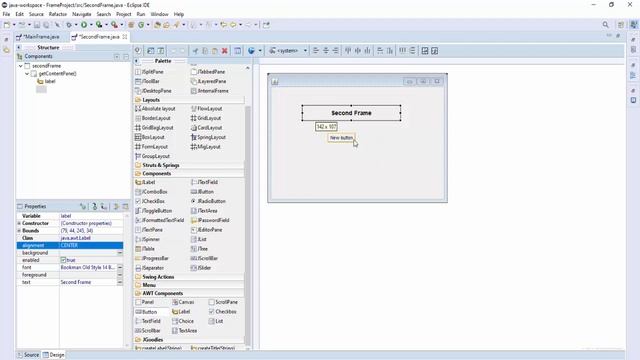The image size is (640, 360).
Task: Open the Refactor menu
Action: pyautogui.click(x=58, y=14)
